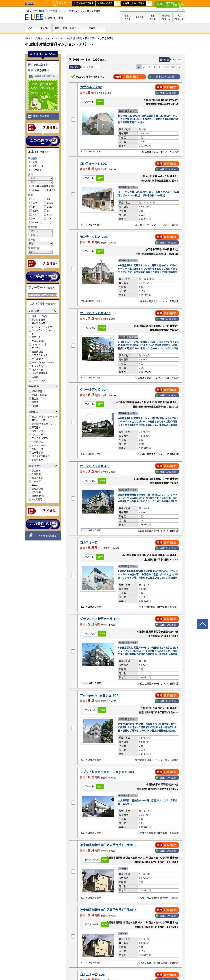Open 中古住宅 tab
The image size is (210, 980).
click(140, 17)
